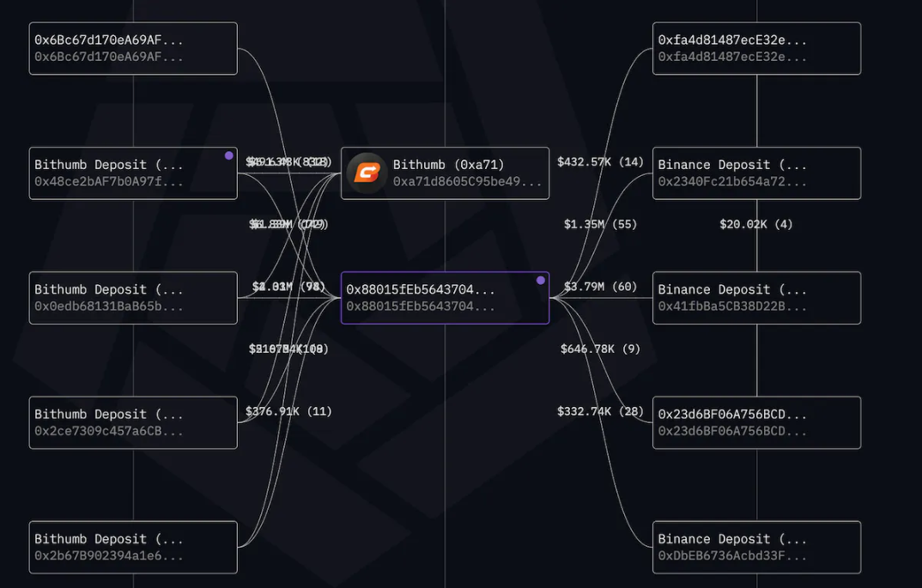Click the $646.78K (9) transfer label

600,349
